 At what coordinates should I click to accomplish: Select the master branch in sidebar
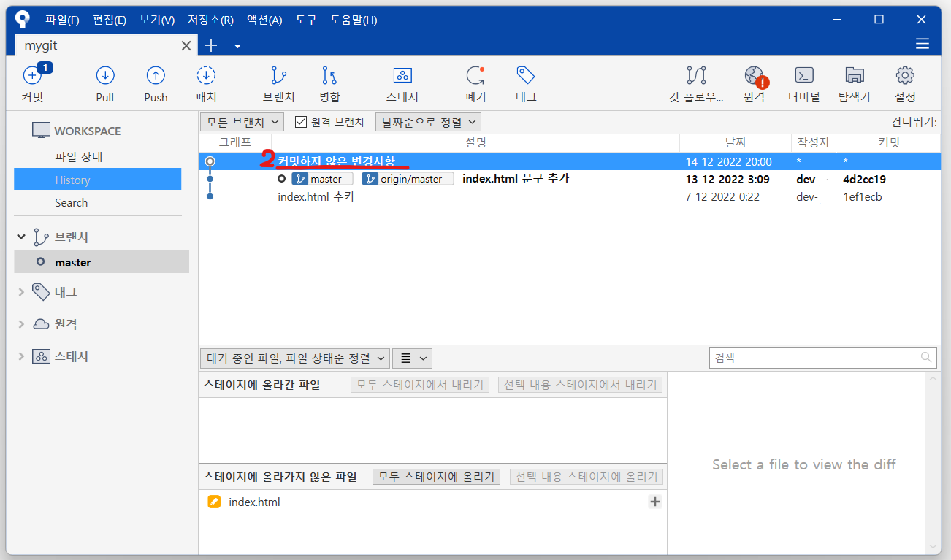pos(102,262)
